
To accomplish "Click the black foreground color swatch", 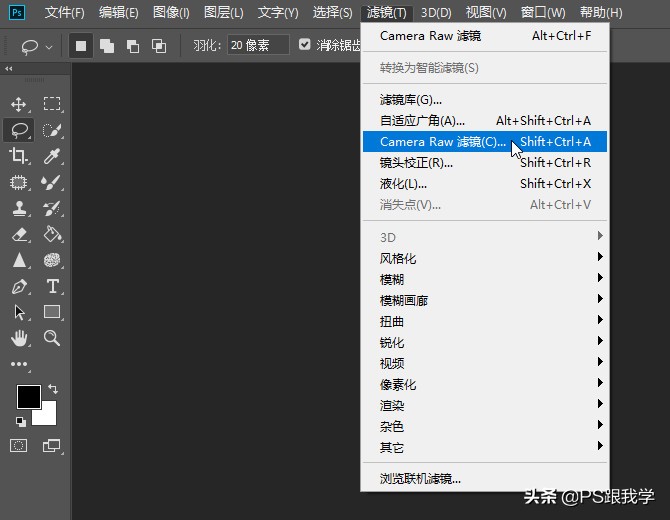I will (x=29, y=396).
